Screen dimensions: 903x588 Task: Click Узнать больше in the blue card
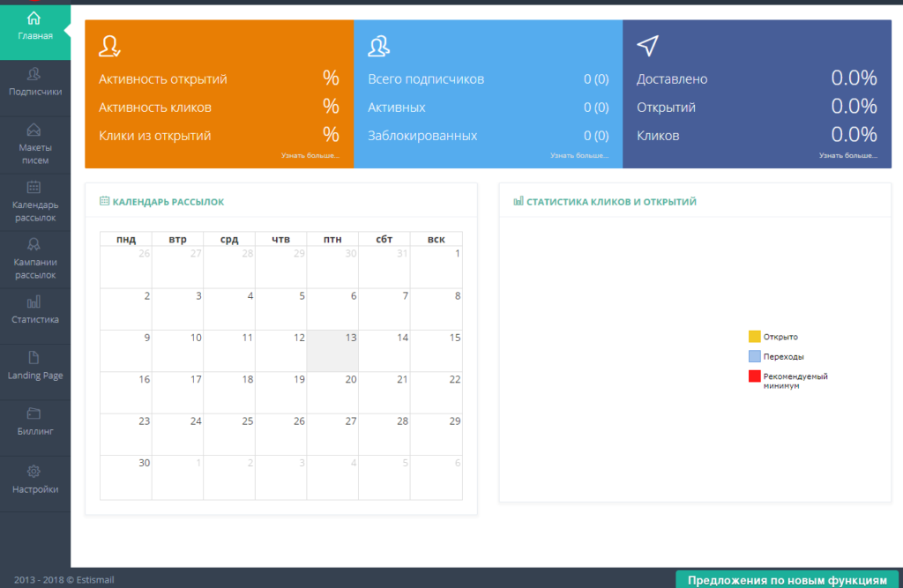pyautogui.click(x=579, y=155)
